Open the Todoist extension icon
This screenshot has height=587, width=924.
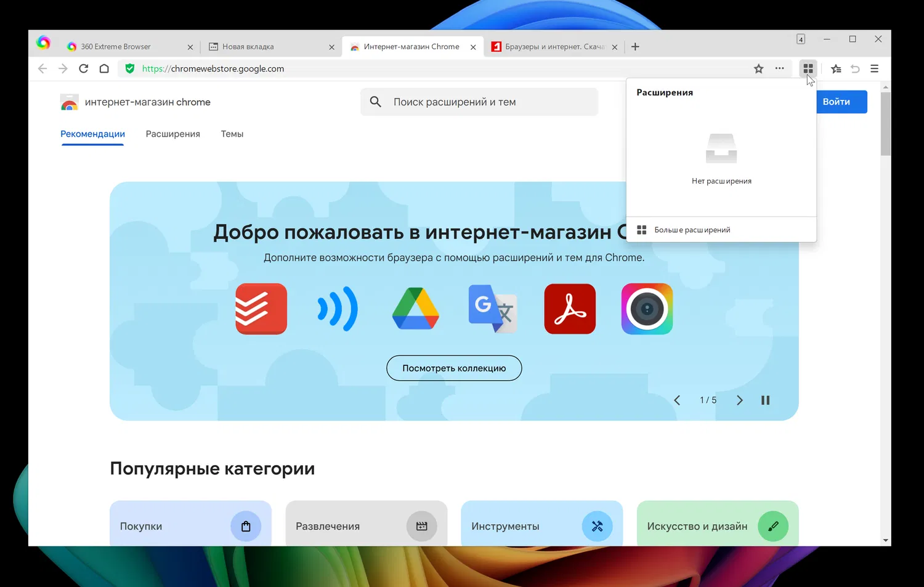tap(261, 309)
